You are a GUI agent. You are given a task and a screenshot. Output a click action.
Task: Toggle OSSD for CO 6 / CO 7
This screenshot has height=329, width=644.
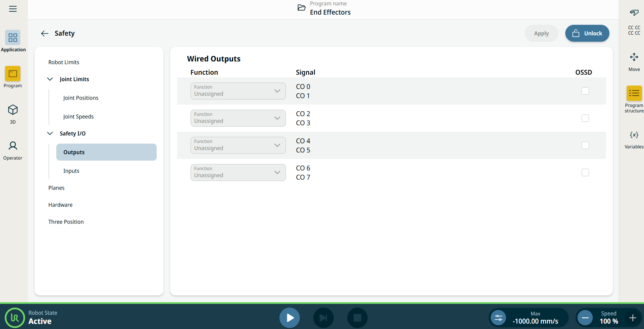[x=585, y=172]
